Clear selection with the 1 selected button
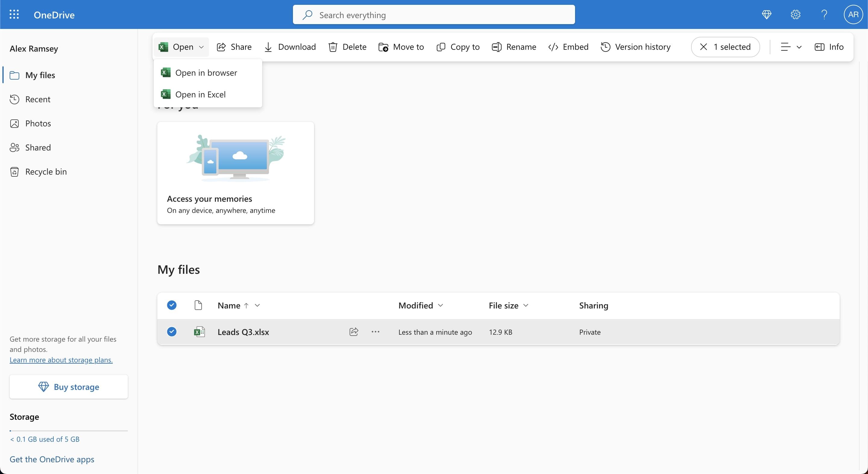This screenshot has height=474, width=868. tap(725, 47)
